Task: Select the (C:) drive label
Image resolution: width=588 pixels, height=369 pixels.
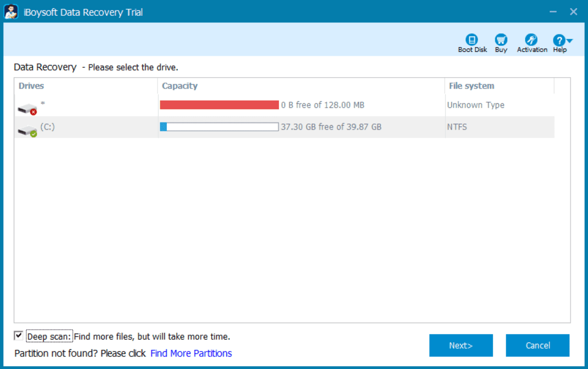Action: (x=48, y=127)
